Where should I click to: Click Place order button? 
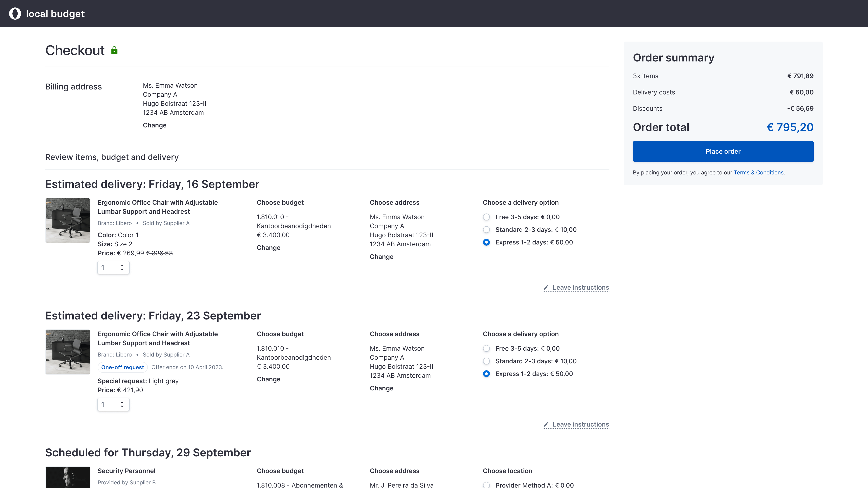click(x=723, y=152)
